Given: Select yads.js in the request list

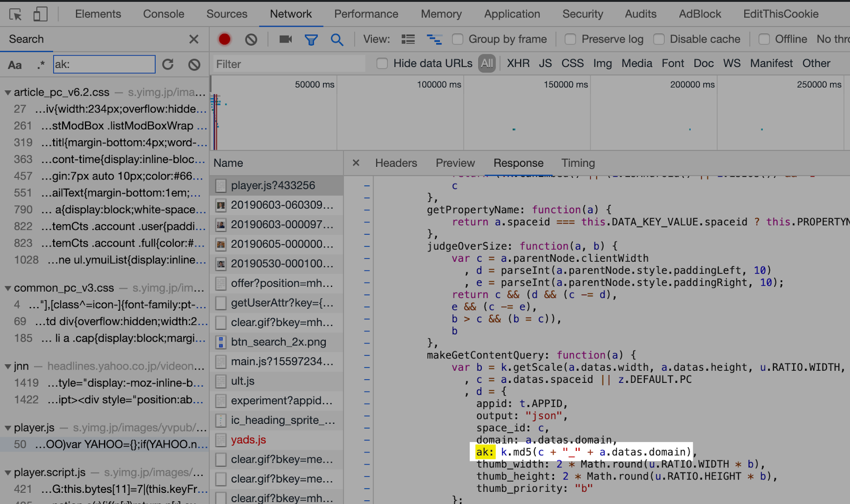Looking at the screenshot, I should click(248, 440).
